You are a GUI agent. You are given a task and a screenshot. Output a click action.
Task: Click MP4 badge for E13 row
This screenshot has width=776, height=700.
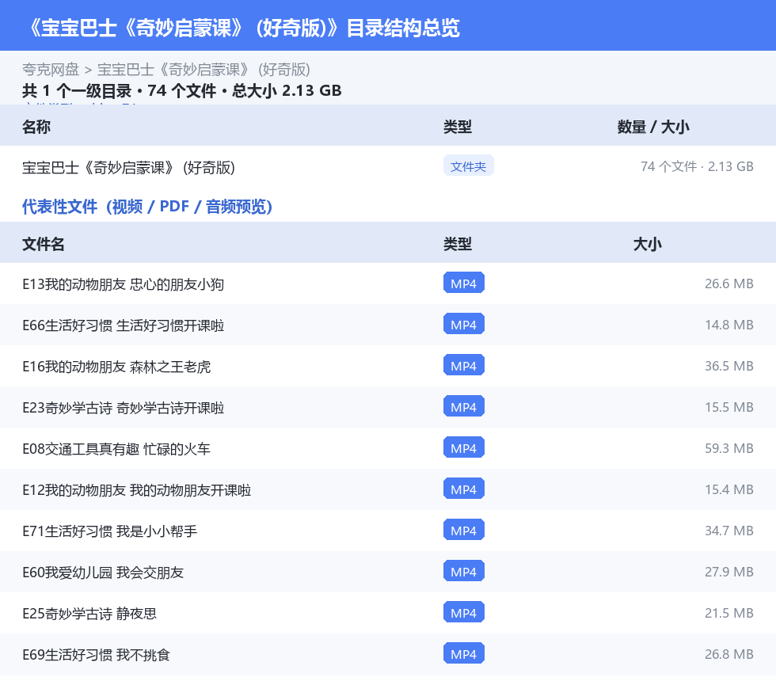click(464, 283)
